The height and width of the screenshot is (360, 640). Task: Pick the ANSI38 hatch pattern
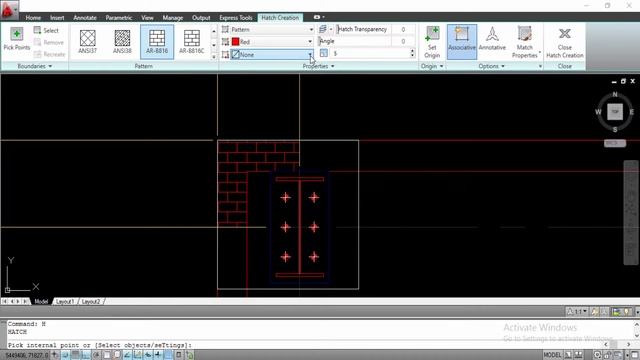tap(122, 42)
